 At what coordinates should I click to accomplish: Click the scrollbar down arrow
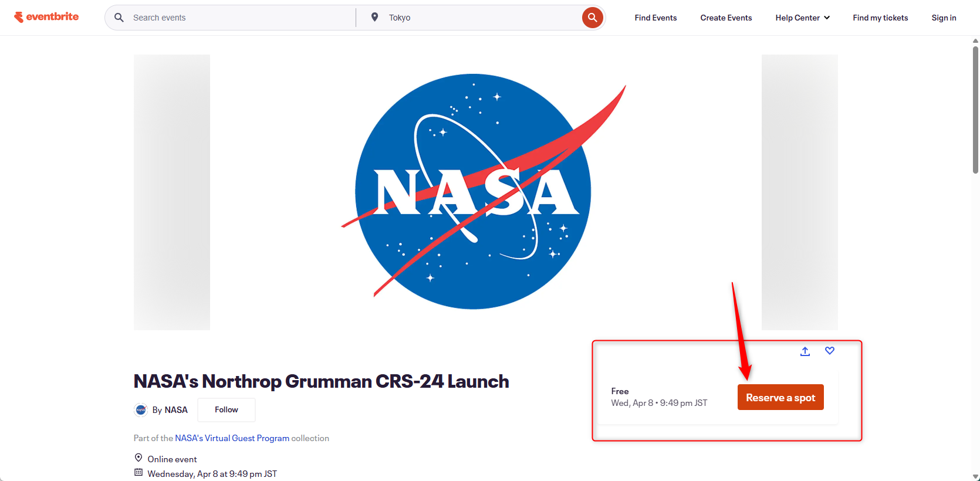975,477
